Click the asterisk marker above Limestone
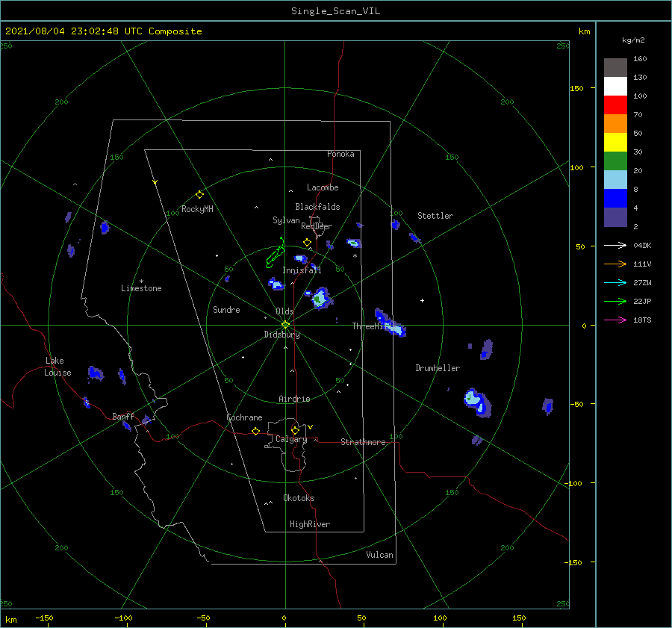672x628 pixels. 141,282
